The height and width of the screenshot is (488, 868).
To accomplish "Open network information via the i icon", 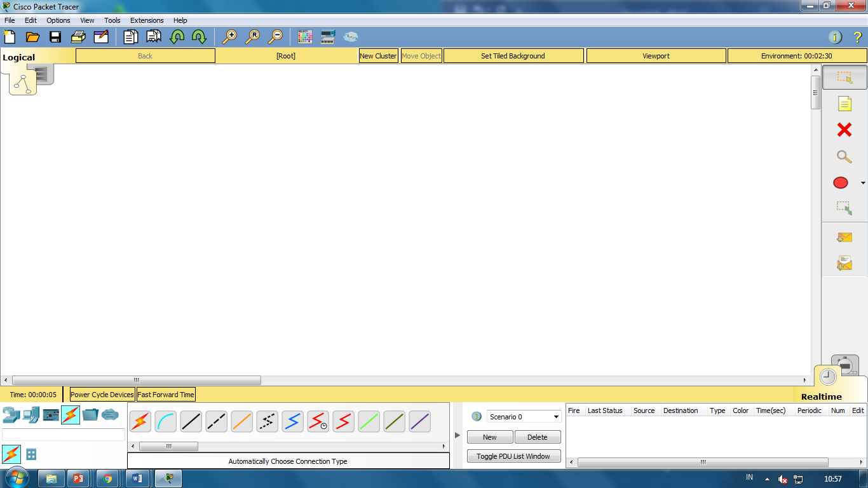I will click(836, 37).
